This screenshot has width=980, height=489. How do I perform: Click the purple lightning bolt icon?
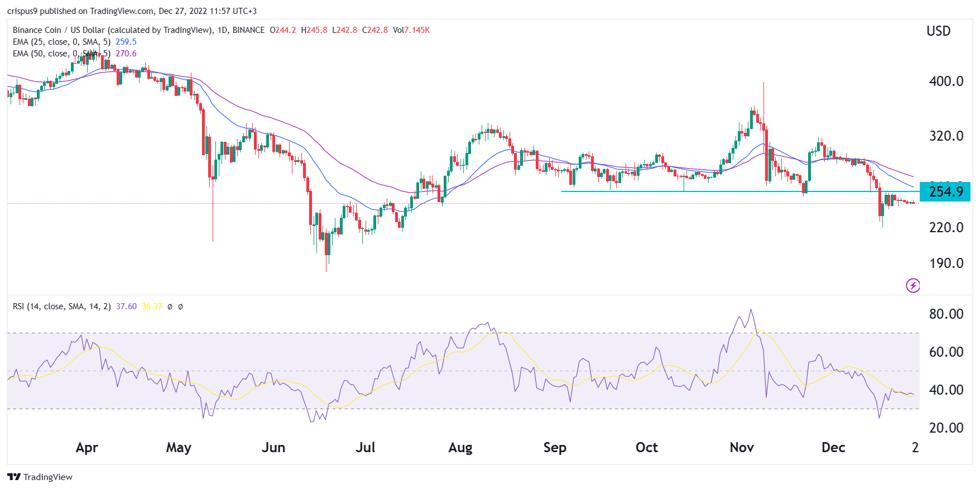pyautogui.click(x=912, y=286)
